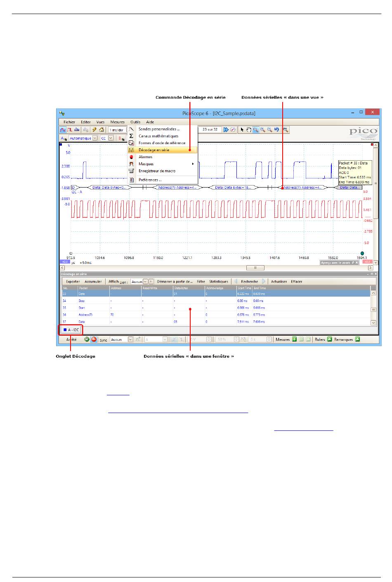The image size is (392, 582).
Task: Click the 'Data: Data bytes=18...' packet in graph
Action: coord(234,188)
